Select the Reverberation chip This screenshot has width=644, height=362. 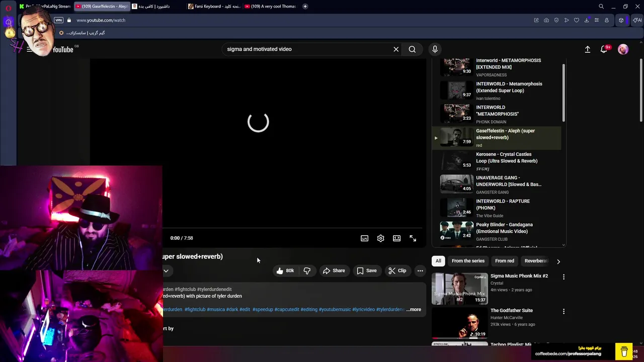[x=535, y=261]
